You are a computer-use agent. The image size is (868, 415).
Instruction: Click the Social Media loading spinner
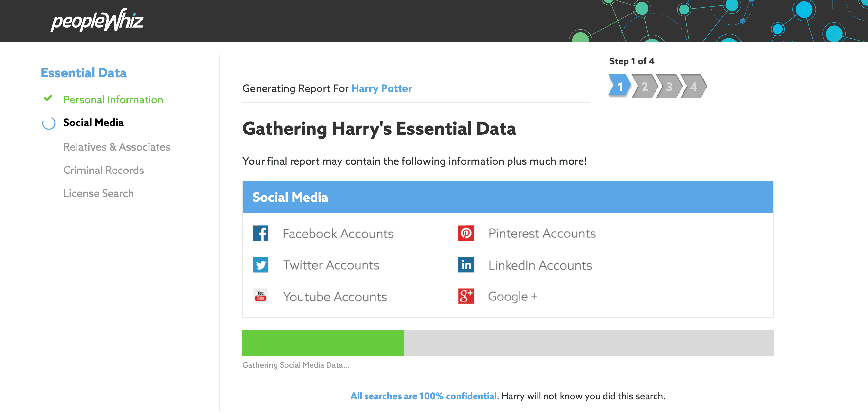49,123
